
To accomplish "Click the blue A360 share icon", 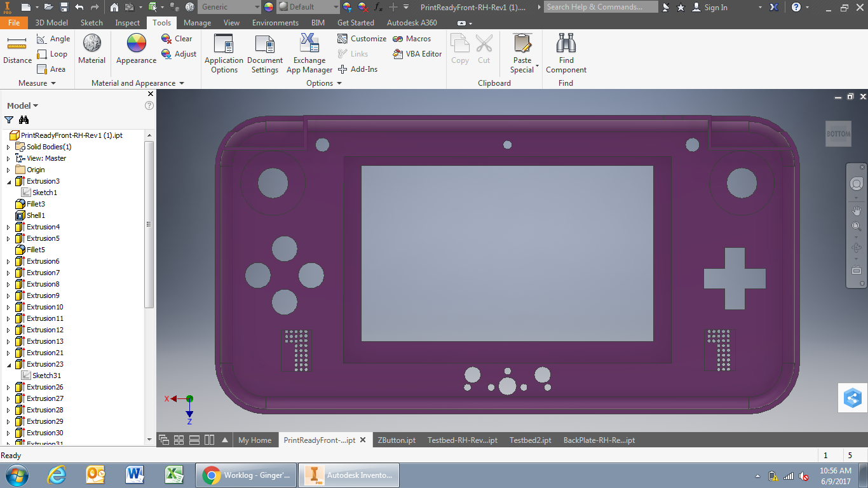I will click(x=852, y=398).
